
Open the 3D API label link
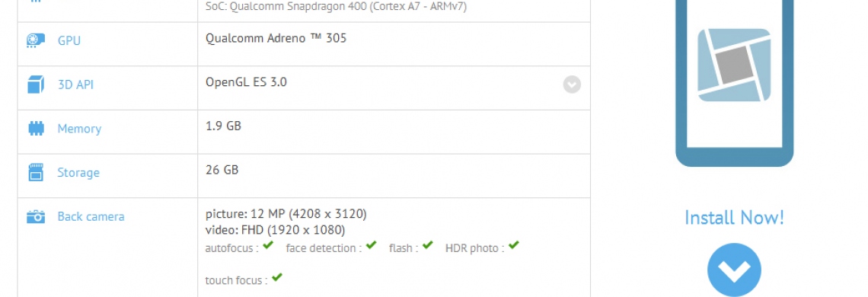76,85
